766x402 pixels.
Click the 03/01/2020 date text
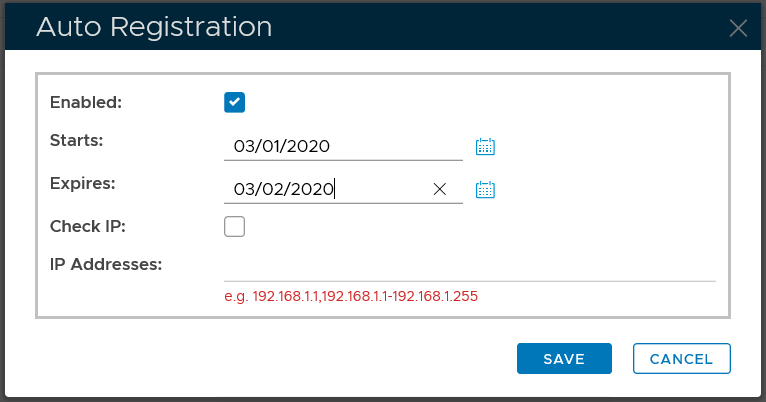click(x=282, y=146)
